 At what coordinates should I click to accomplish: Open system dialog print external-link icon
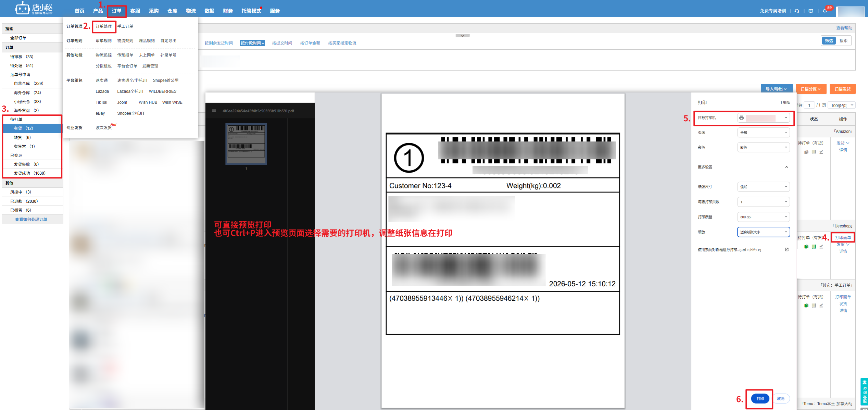[x=787, y=250]
